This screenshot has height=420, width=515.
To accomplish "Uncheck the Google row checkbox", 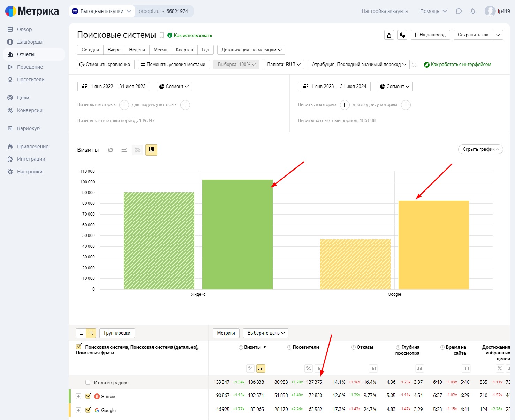I will [x=88, y=410].
